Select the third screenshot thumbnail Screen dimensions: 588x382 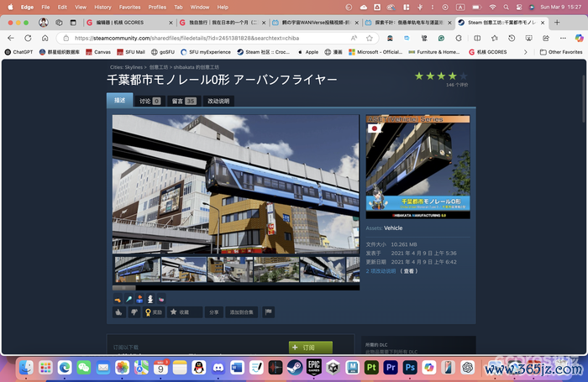click(230, 269)
